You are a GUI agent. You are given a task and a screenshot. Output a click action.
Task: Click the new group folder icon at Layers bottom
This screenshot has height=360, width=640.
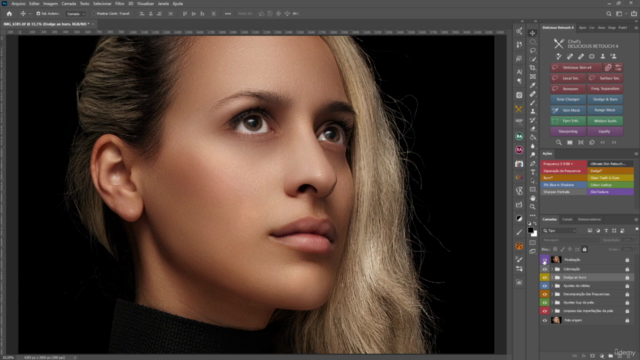tap(610, 356)
